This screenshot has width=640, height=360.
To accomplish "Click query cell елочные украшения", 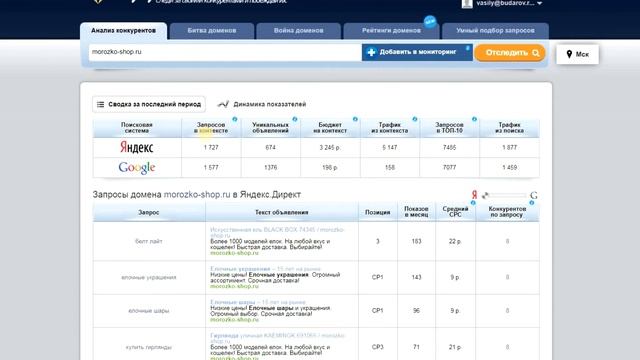I will tap(149, 278).
